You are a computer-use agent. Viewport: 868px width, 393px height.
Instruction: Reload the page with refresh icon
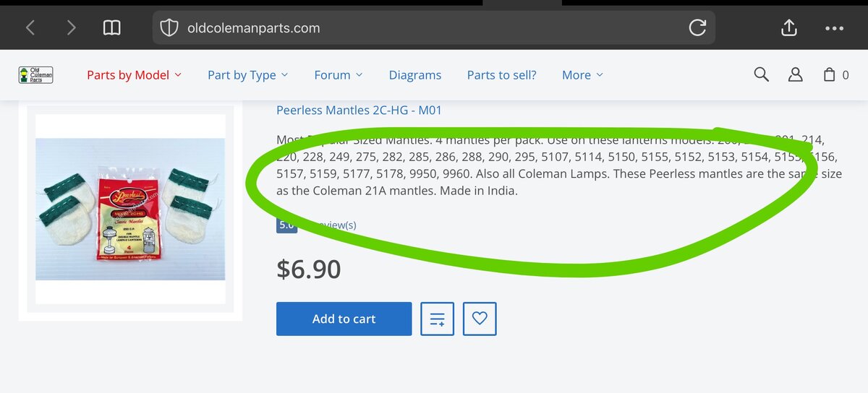coord(697,28)
